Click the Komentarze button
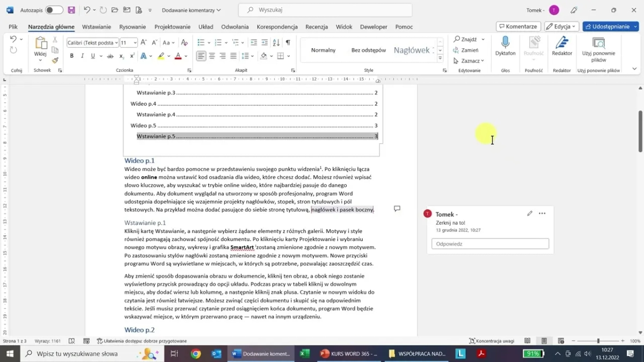644x362 pixels. 518,26
